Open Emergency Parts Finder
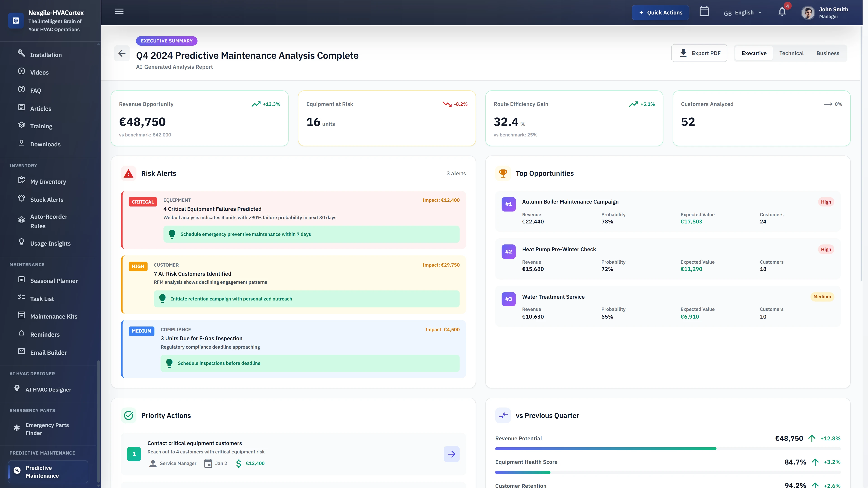The width and height of the screenshot is (868, 488). (x=47, y=429)
